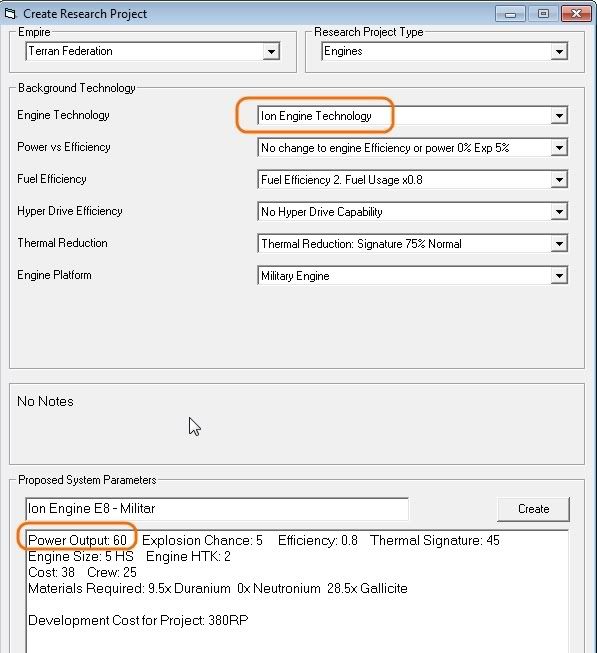
Task: Open the Fuel Efficiency dropdown arrow
Action: (559, 179)
